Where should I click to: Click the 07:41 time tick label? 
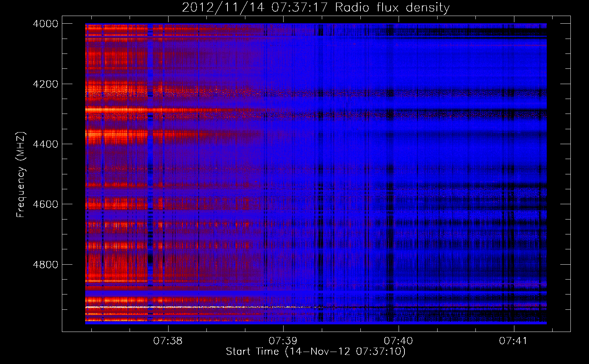coord(513,341)
